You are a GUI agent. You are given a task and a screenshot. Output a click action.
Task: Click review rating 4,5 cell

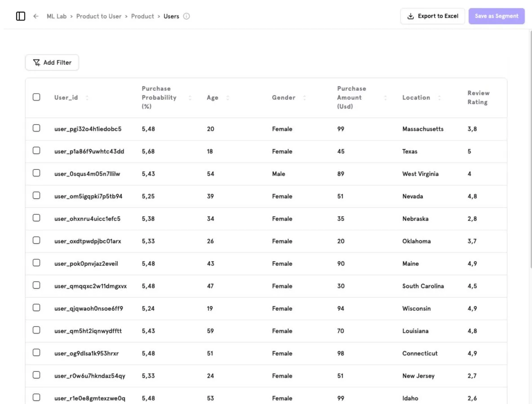click(x=472, y=286)
